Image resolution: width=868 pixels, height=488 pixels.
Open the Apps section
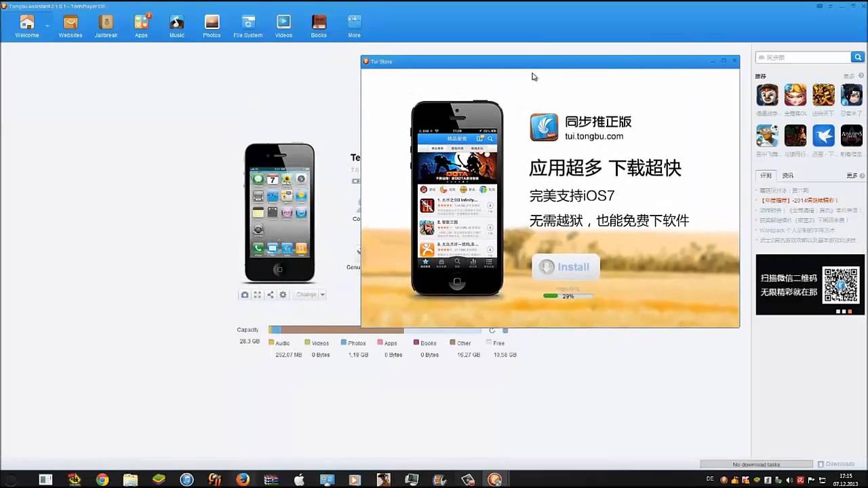click(x=141, y=26)
